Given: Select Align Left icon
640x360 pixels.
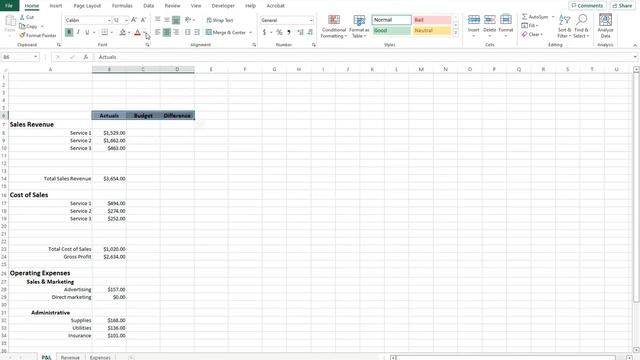Looking at the screenshot, I should [x=158, y=32].
